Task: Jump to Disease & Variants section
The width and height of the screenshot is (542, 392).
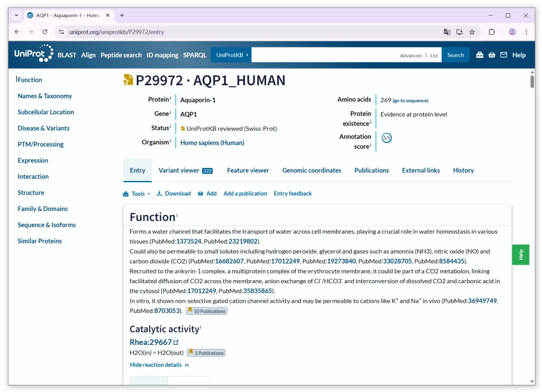Action: 44,128
